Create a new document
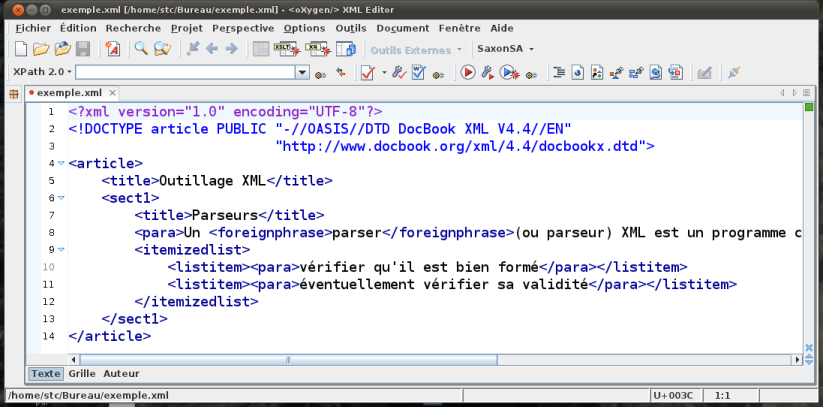 point(21,48)
